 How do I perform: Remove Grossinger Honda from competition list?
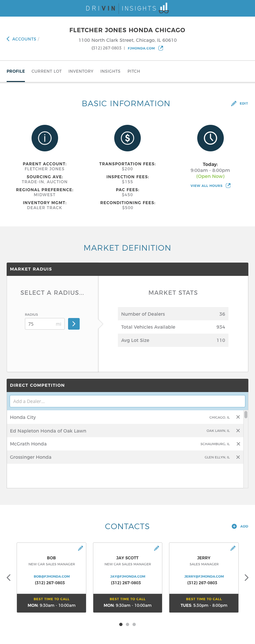(x=238, y=457)
